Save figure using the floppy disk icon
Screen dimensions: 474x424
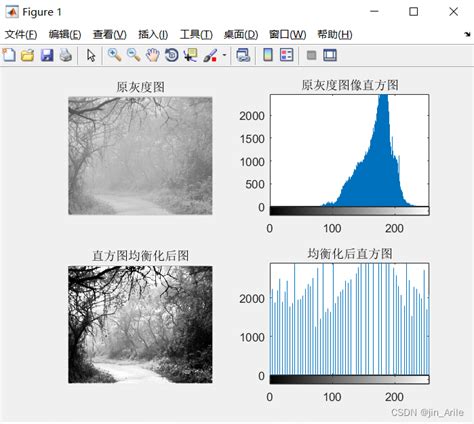[47, 55]
